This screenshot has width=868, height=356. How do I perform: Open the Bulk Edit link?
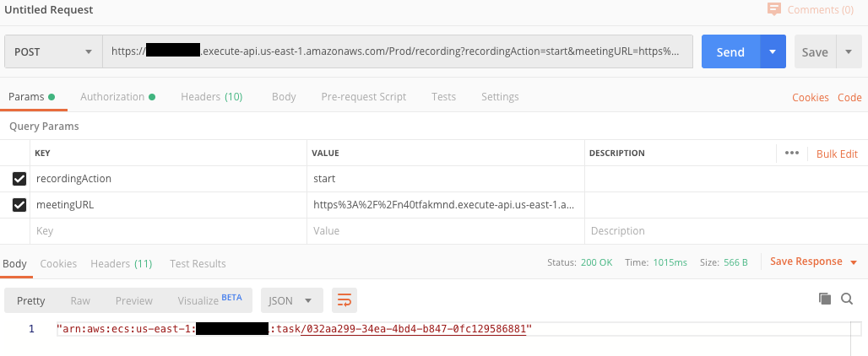837,154
